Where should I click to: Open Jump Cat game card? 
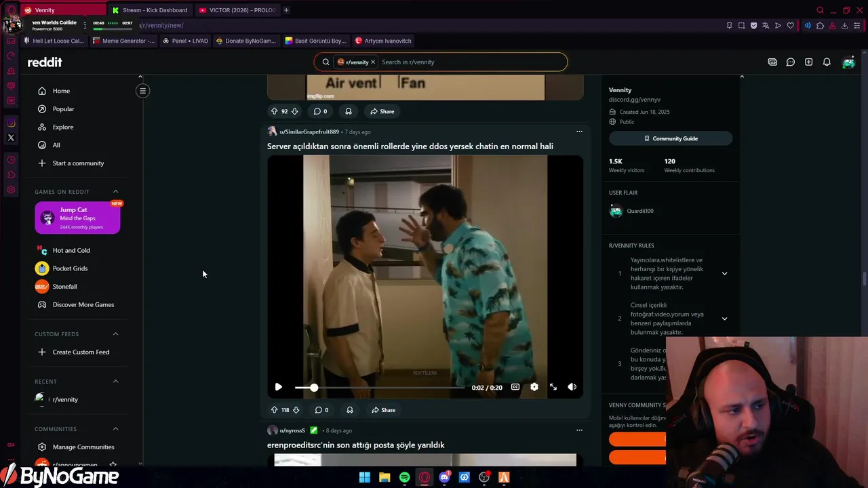pos(77,218)
